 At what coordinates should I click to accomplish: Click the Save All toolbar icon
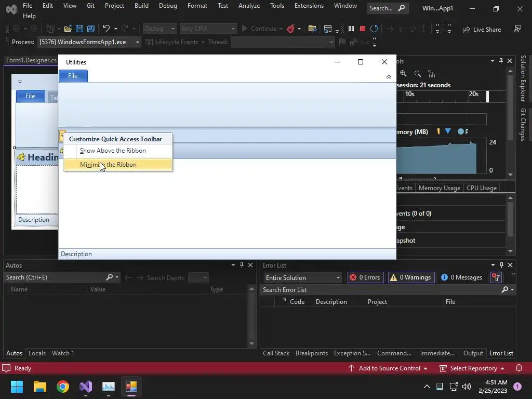pos(90,29)
